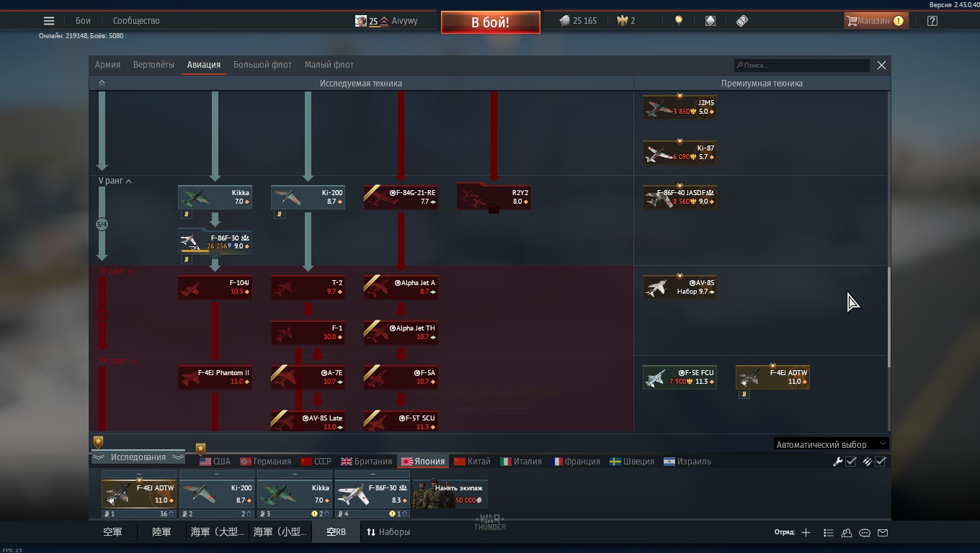Choose the США nation
The width and height of the screenshot is (980, 553).
pos(215,462)
